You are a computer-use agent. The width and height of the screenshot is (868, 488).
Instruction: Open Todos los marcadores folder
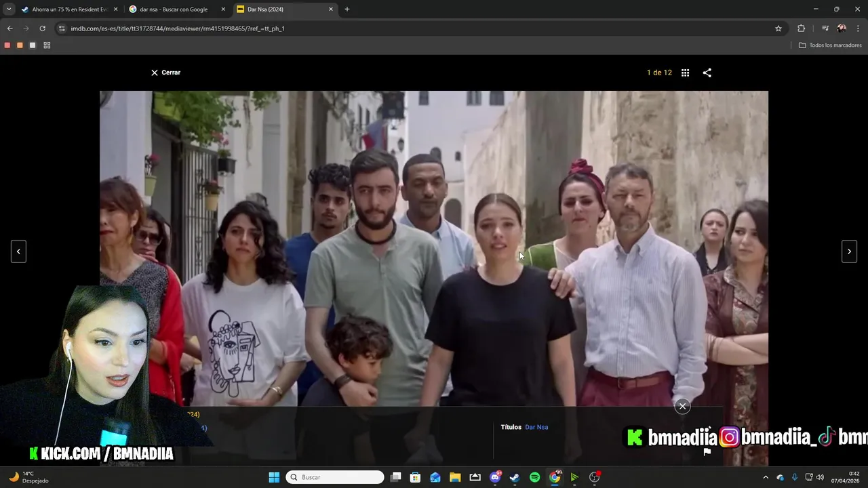(x=830, y=45)
